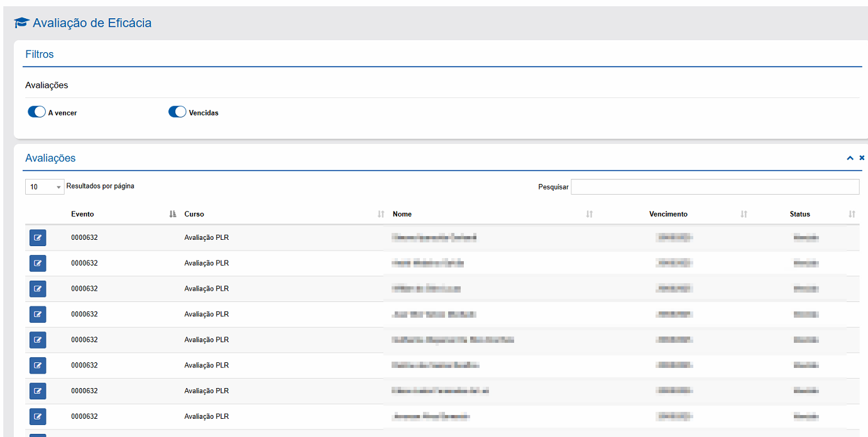The image size is (868, 437).
Task: Sort the table by Evento column
Action: click(x=82, y=214)
